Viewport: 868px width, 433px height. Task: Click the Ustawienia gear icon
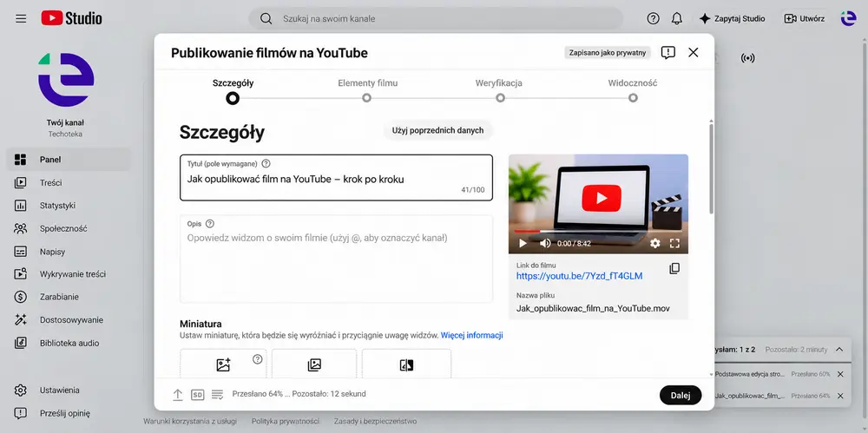(x=21, y=390)
